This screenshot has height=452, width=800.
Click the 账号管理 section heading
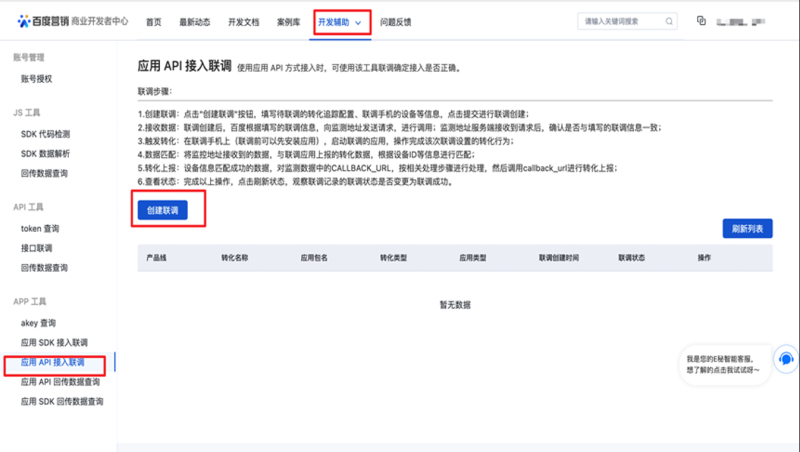(x=29, y=57)
